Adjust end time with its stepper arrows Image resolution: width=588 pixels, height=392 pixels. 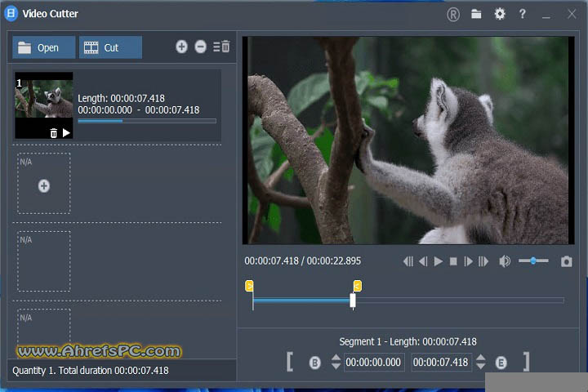coord(481,362)
